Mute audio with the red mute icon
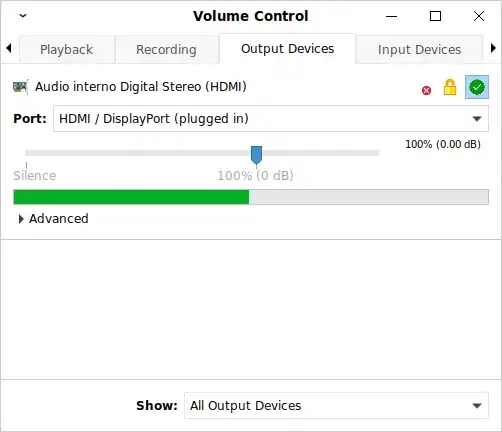Viewport: 502px width, 432px height. 426,90
